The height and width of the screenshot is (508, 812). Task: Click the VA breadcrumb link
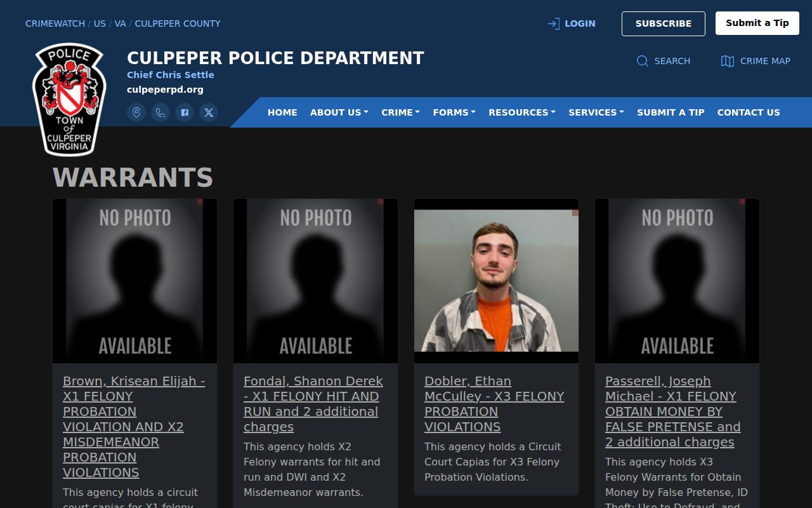click(120, 23)
